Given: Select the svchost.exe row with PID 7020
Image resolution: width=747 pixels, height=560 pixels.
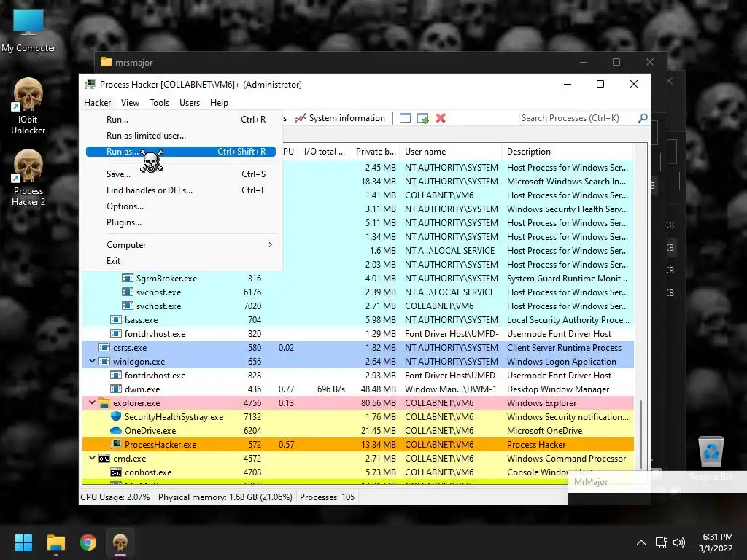Looking at the screenshot, I should point(358,306).
